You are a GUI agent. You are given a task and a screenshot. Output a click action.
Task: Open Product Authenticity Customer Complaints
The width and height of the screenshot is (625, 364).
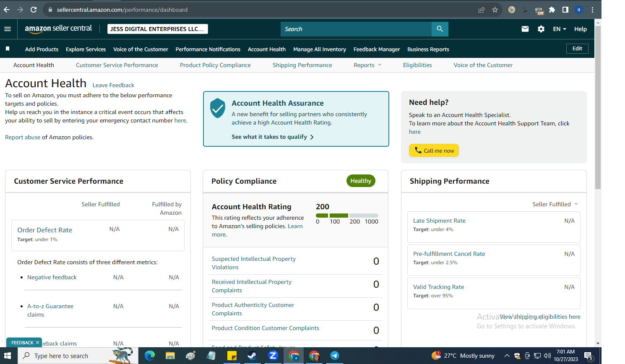253,309
